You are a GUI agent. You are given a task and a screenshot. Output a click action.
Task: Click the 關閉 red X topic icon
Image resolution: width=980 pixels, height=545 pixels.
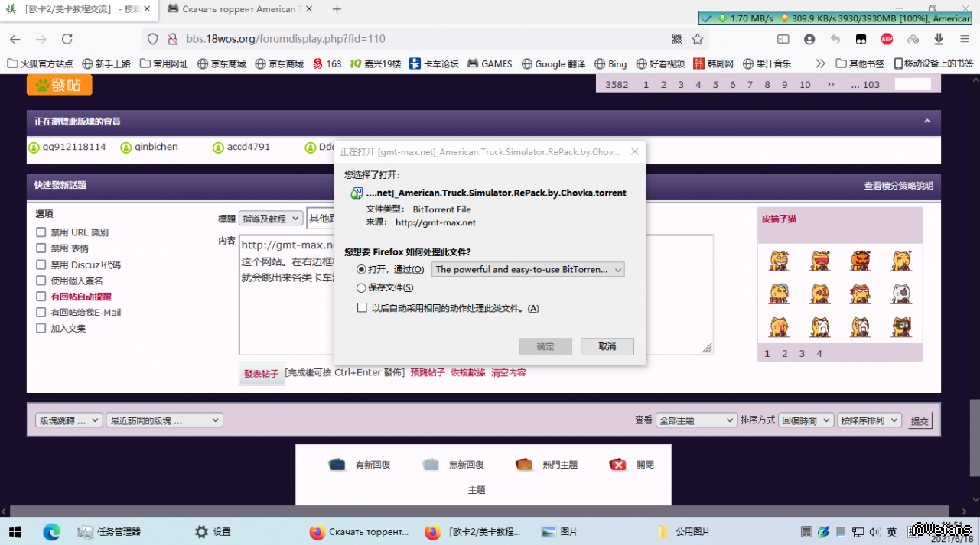pyautogui.click(x=618, y=464)
